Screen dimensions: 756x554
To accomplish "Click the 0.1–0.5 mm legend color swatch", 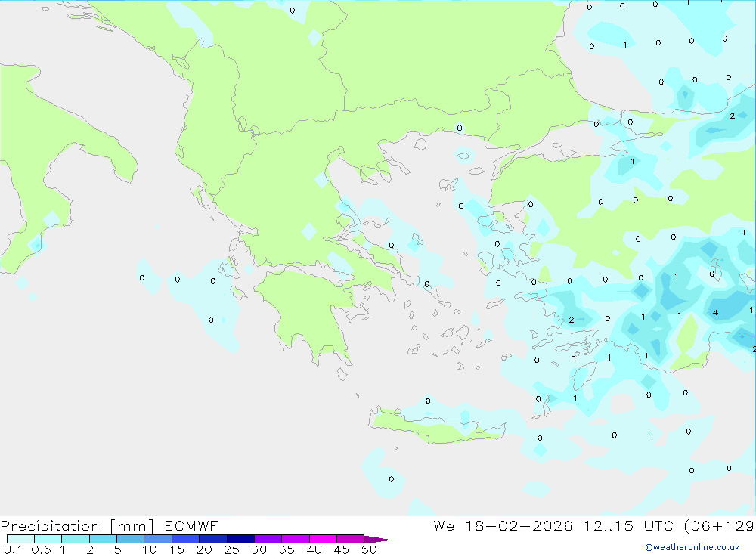I will click(x=20, y=539).
